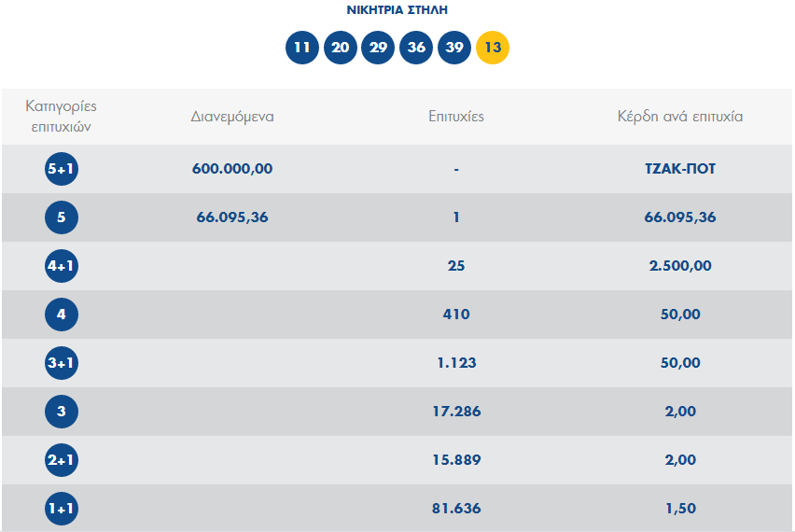Select the category 5 circle badge
795x532 pixels.
click(62, 217)
